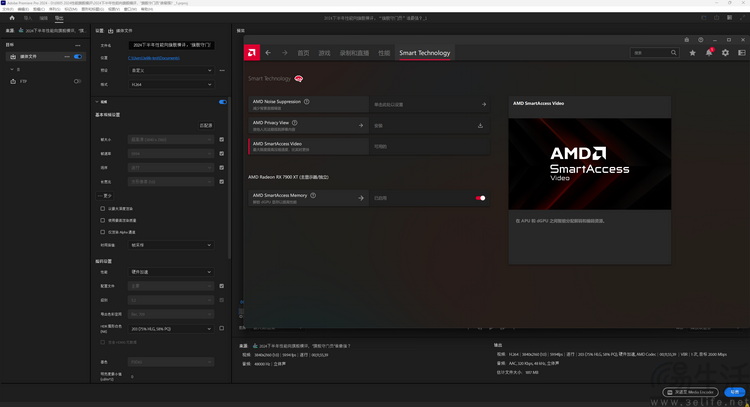Open the frame size dropdown

point(171,140)
